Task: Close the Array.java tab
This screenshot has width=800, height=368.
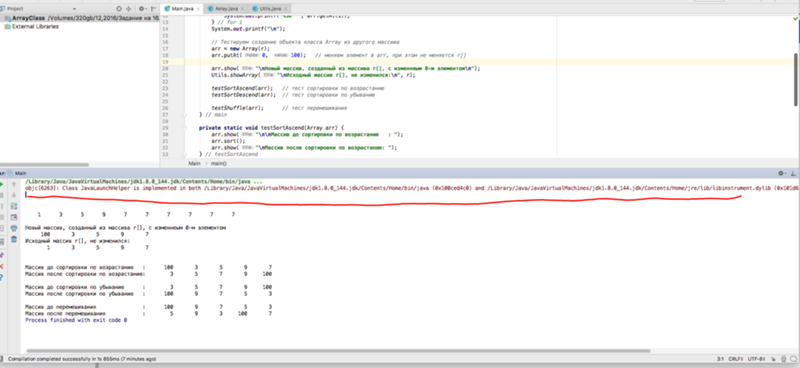Action: (x=243, y=9)
